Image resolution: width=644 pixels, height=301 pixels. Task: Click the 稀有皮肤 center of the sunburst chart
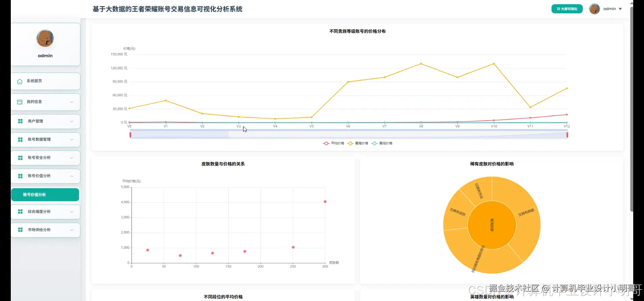pyautogui.click(x=492, y=225)
